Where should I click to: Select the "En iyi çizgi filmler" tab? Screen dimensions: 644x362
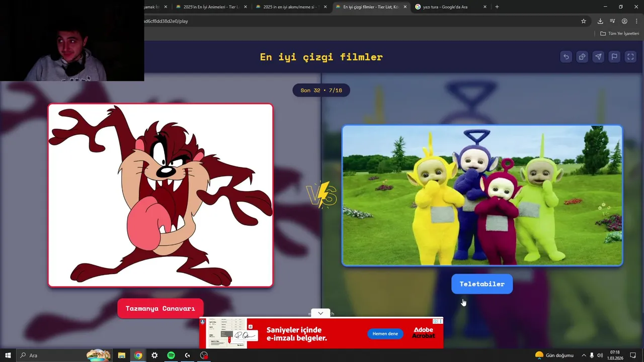[371, 7]
